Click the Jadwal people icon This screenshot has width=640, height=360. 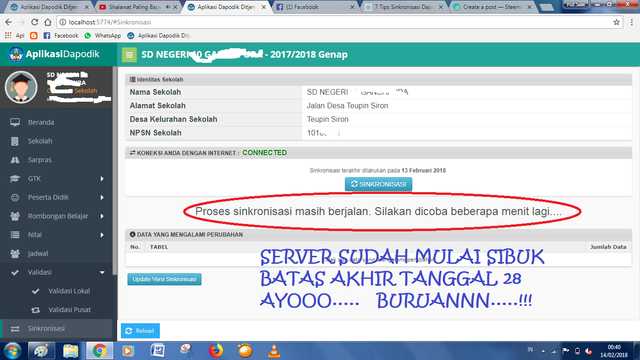coord(15,253)
